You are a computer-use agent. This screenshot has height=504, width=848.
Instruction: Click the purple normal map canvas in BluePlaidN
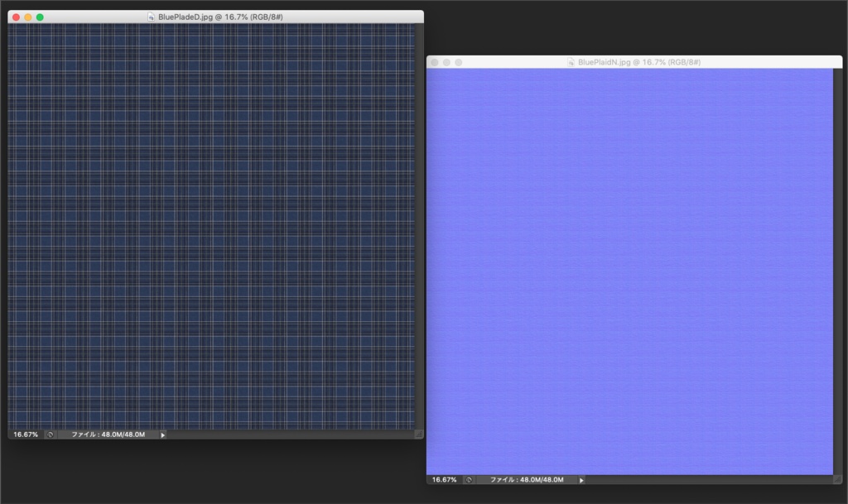pos(629,271)
